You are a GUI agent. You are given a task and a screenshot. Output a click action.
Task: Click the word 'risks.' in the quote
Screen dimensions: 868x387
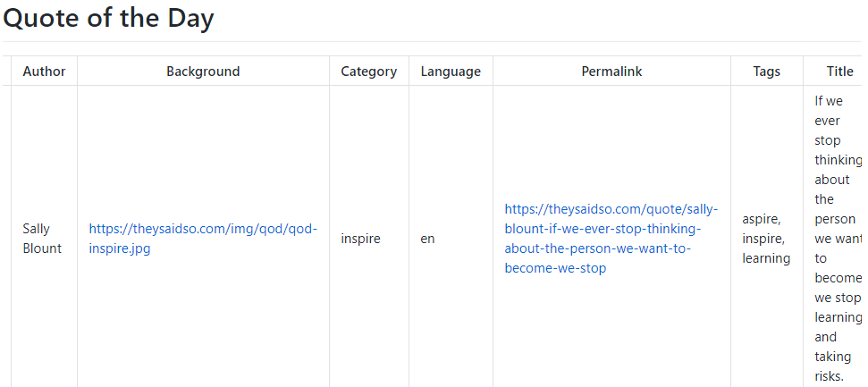point(829,376)
